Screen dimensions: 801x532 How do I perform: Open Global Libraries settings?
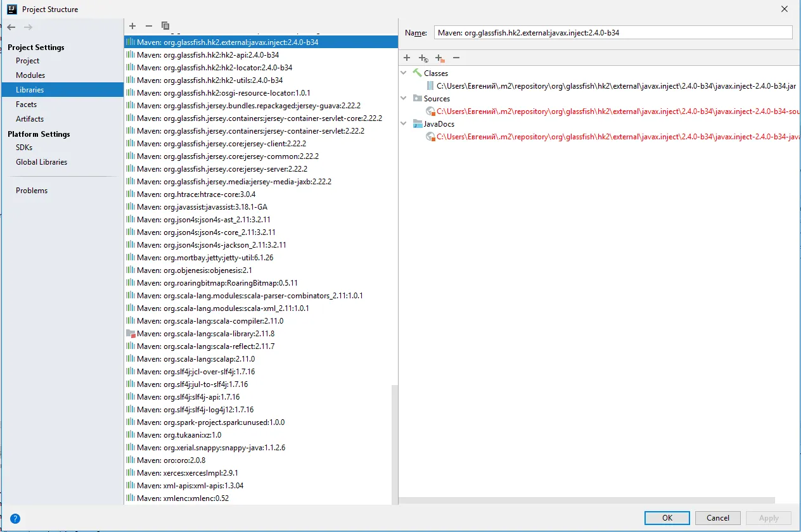coord(41,162)
